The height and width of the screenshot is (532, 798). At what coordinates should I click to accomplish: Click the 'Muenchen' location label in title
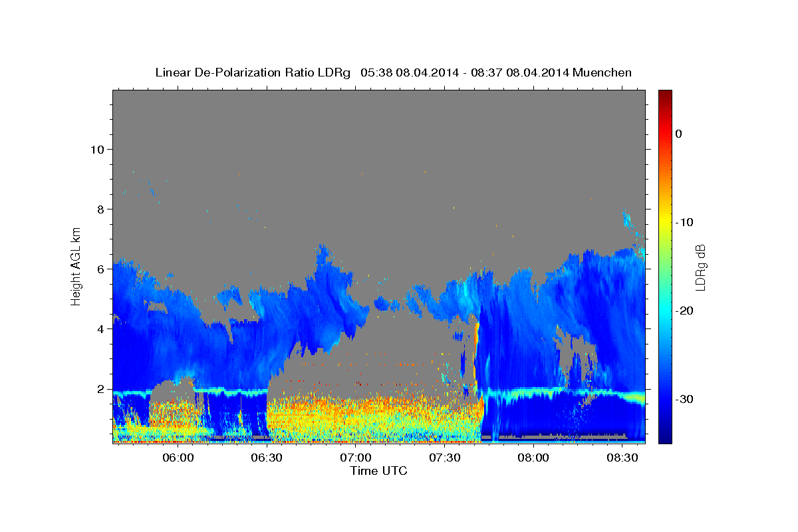pos(602,72)
